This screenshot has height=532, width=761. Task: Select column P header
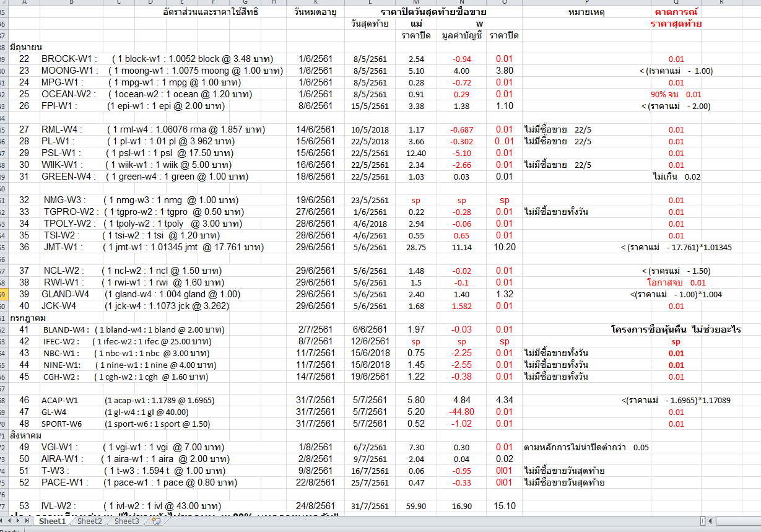586,2
